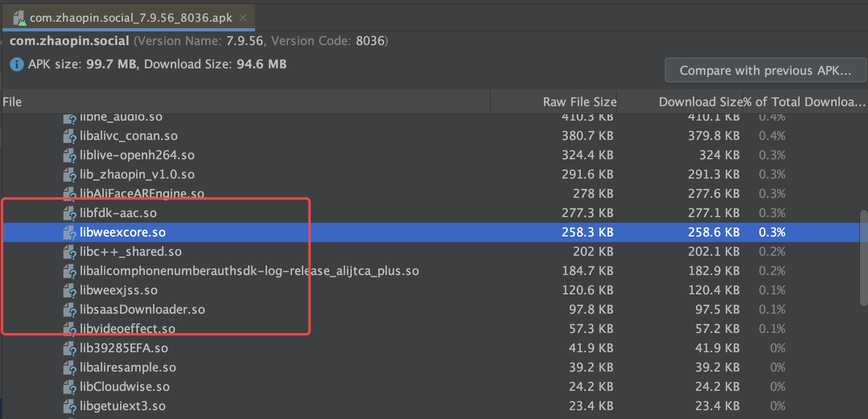Open Compare with previous APK dialog
This screenshot has height=419, width=868.
pyautogui.click(x=765, y=70)
